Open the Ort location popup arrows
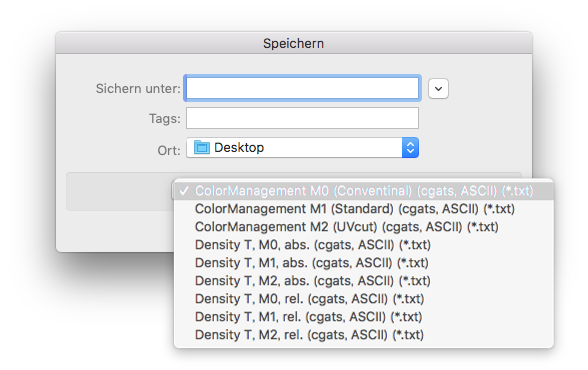The height and width of the screenshot is (370, 588). [410, 147]
